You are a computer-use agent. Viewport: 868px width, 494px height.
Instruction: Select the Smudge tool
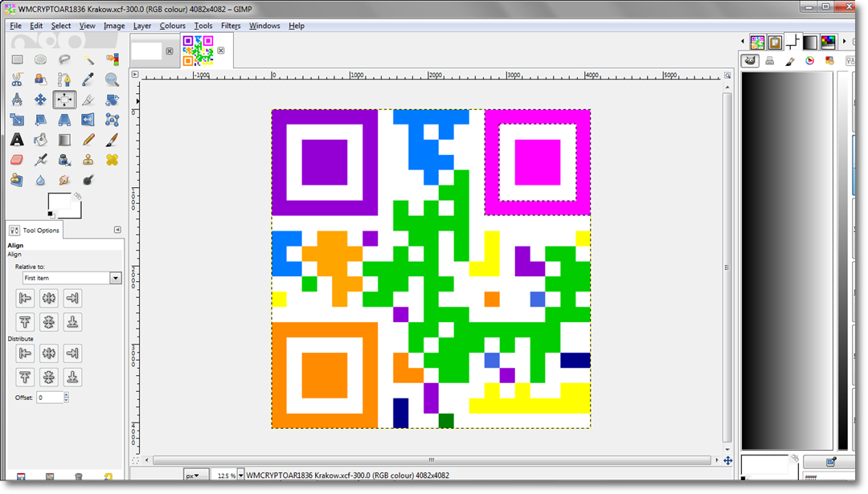(64, 180)
